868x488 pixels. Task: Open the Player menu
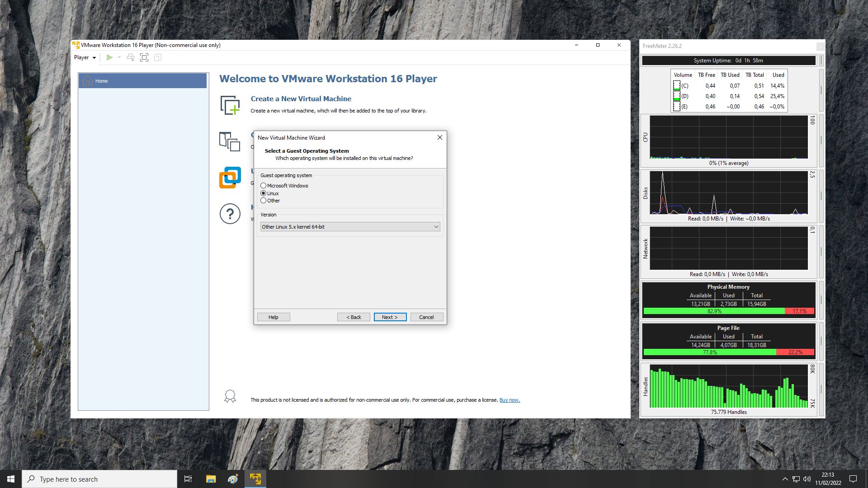point(85,57)
